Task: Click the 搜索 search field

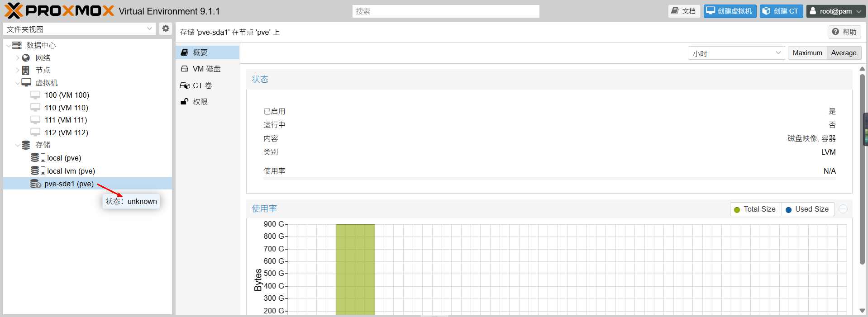Action: click(445, 11)
